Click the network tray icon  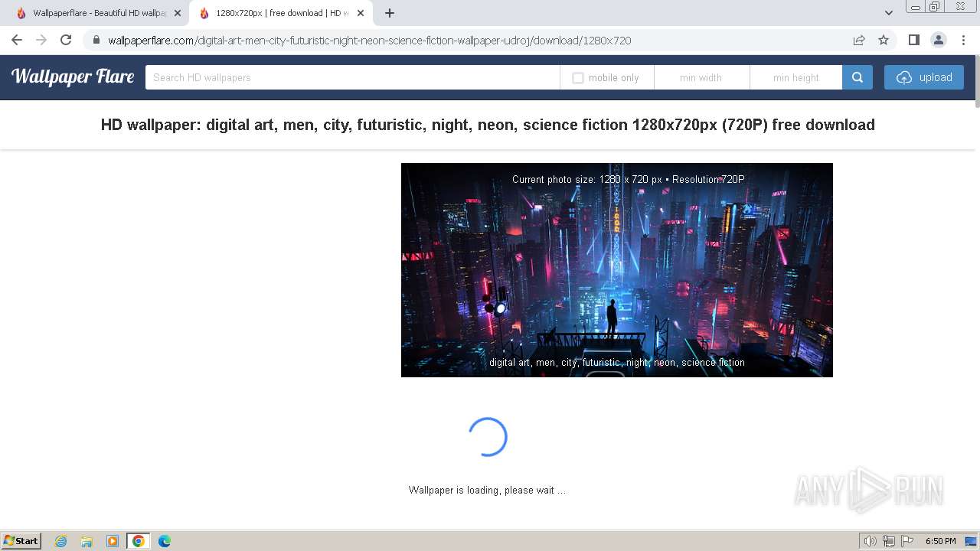click(889, 541)
